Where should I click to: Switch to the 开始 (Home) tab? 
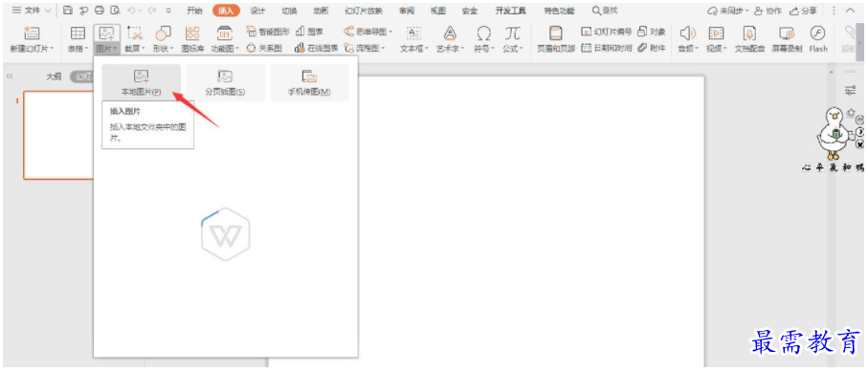194,11
